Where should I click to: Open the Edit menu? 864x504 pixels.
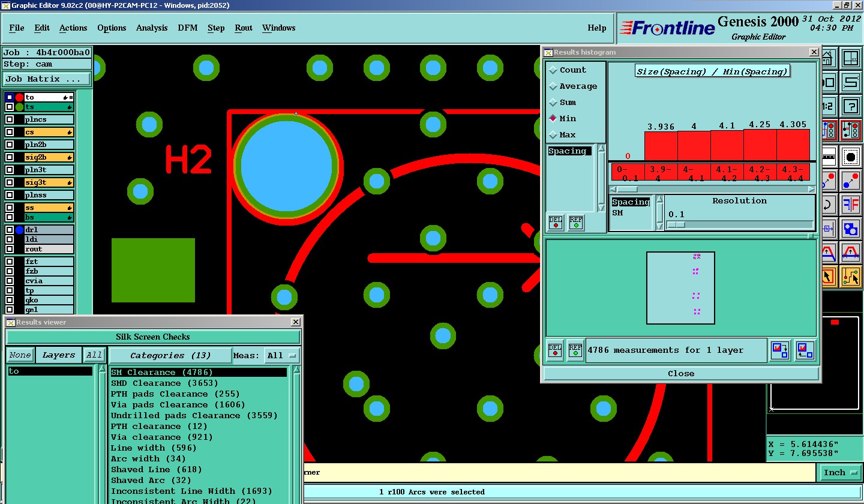tap(42, 28)
